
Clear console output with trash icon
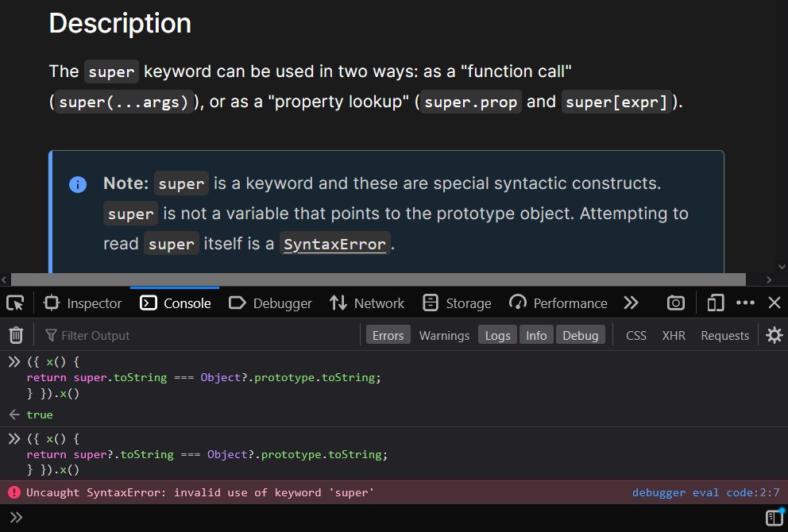(16, 335)
